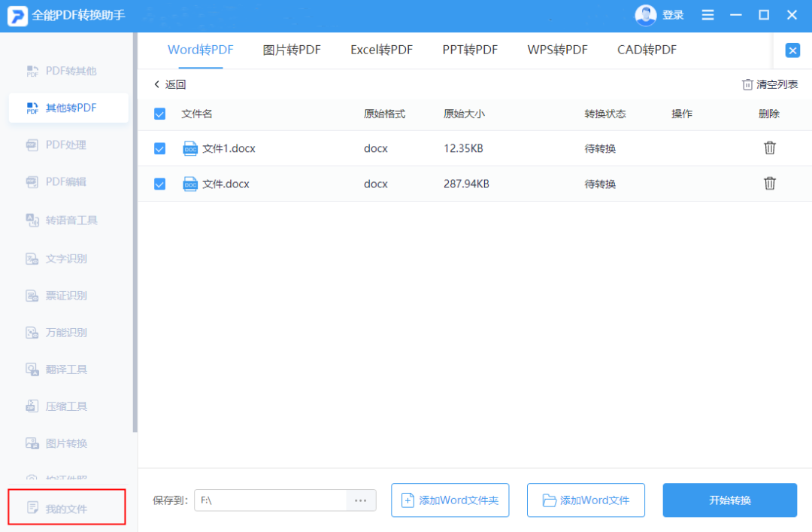Click the 文件名 column header
Viewport: 812px width, 532px height.
(x=196, y=114)
